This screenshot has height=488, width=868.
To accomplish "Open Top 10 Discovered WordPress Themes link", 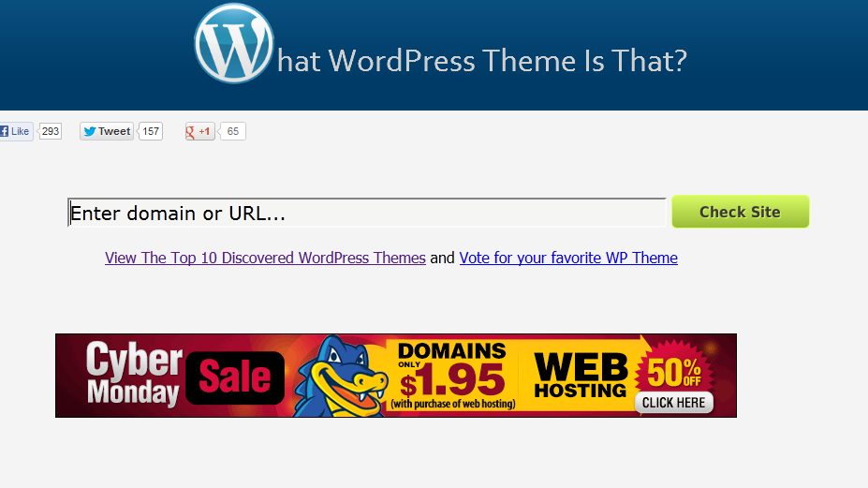I will tap(265, 258).
